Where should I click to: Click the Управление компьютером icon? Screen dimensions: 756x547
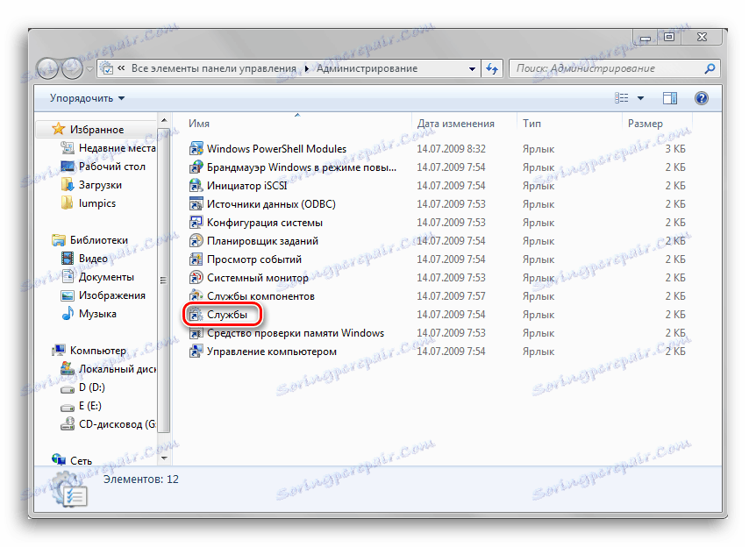196,352
